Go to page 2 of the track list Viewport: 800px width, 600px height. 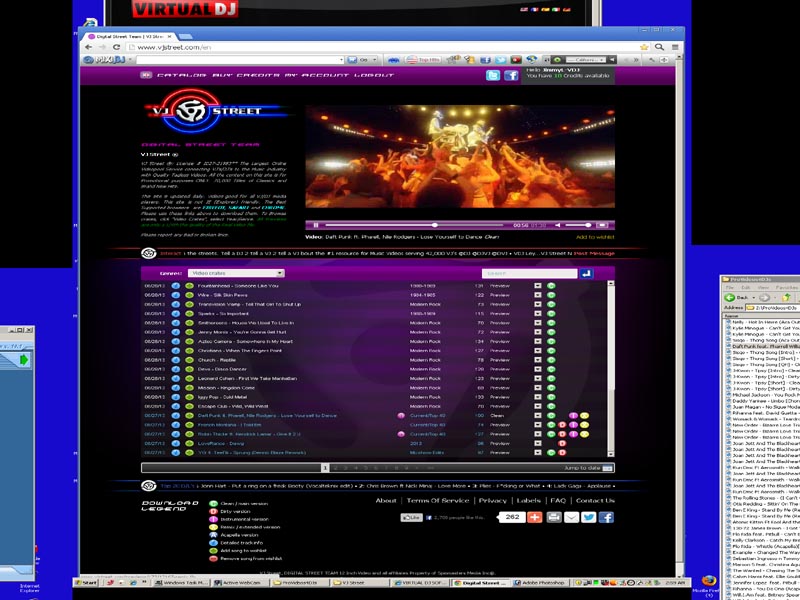pyautogui.click(x=335, y=468)
